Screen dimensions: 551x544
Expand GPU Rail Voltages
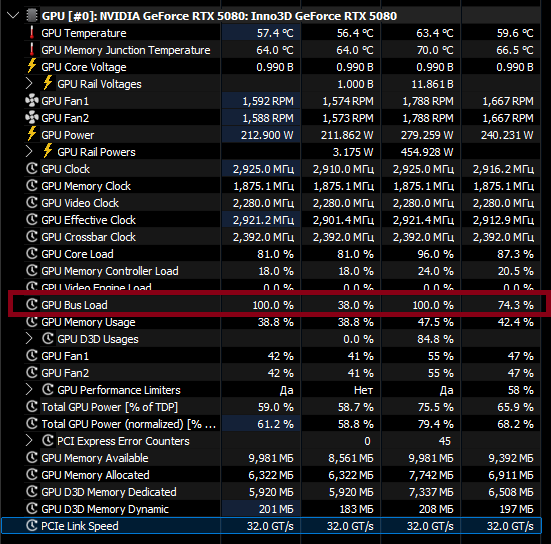pos(29,84)
